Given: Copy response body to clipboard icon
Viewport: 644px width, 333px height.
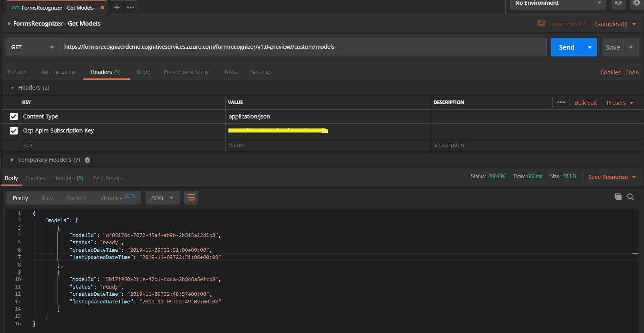Looking at the screenshot, I should tap(618, 197).
